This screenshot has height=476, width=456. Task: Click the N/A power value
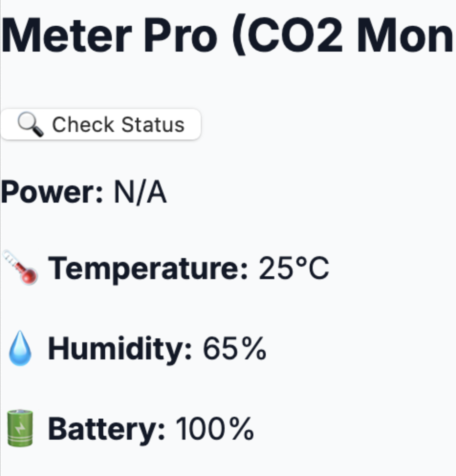(x=140, y=193)
